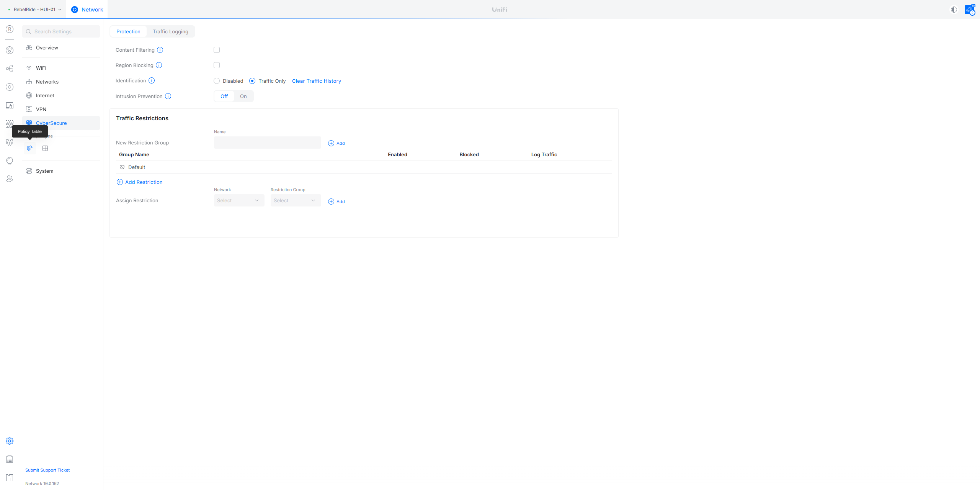Viewport: 980px width, 490px height.
Task: Select the Disabled identification radio button
Action: coord(217,81)
